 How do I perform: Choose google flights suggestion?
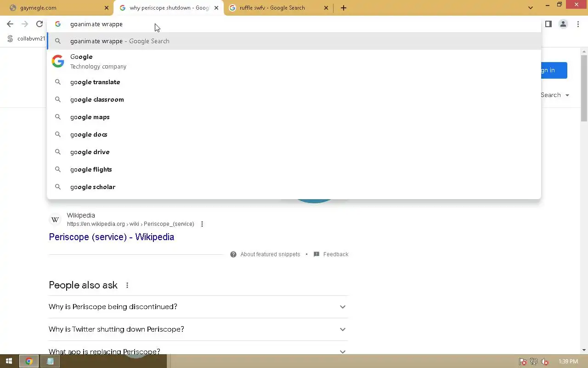coord(294,169)
